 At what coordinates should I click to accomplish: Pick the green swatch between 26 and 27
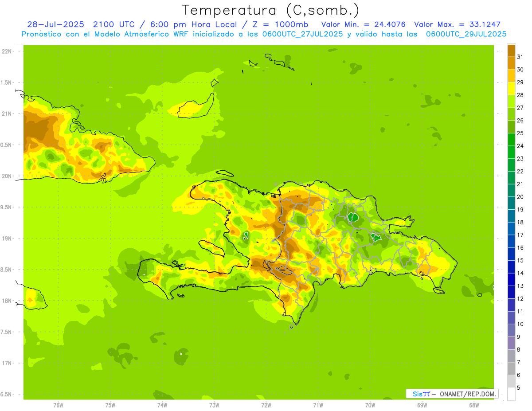(x=511, y=114)
